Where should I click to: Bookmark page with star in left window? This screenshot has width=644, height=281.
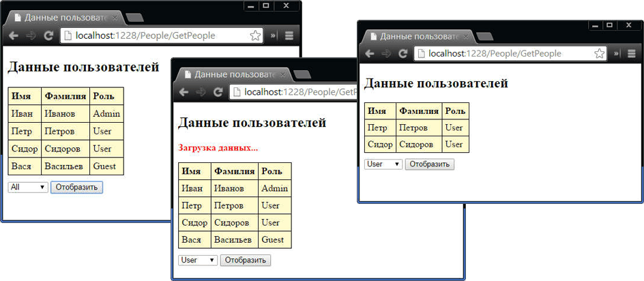(x=255, y=35)
